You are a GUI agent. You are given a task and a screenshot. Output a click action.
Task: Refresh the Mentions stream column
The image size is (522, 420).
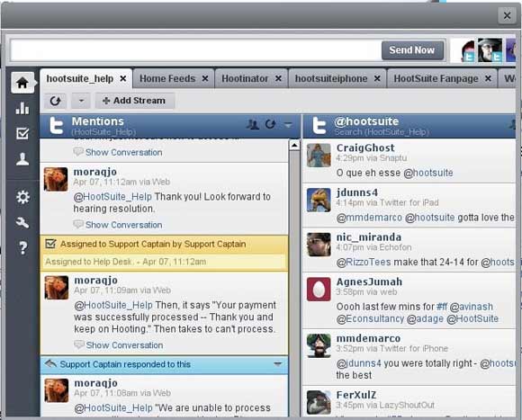click(x=270, y=124)
